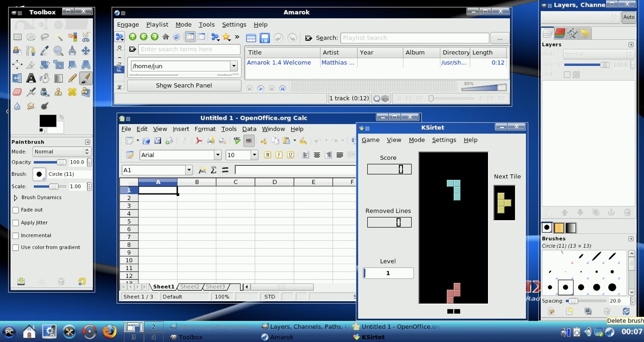The image size is (644, 342).
Task: Start playback in Amarok
Action: tap(261, 89)
